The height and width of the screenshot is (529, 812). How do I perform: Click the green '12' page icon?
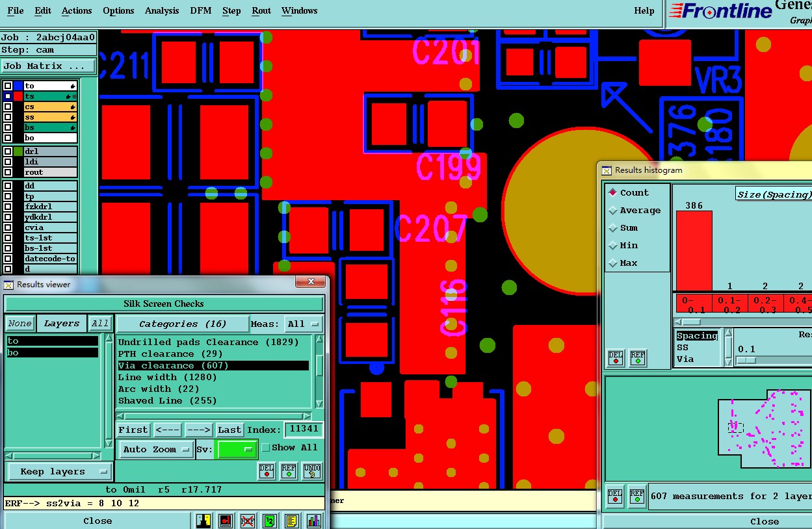(x=269, y=521)
